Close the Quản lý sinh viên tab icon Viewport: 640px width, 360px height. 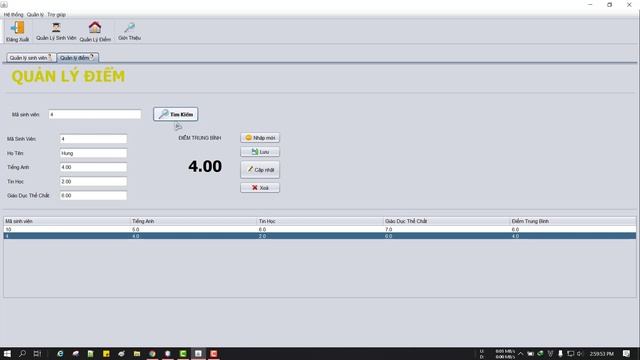click(x=50, y=57)
